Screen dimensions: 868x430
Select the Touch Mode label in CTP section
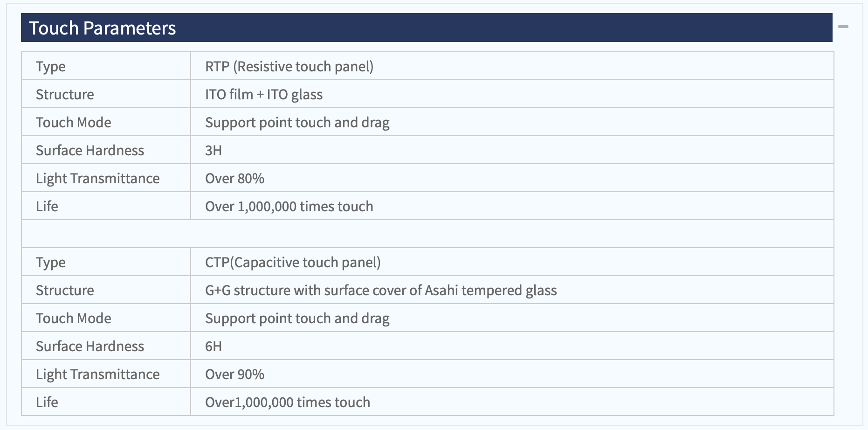click(x=74, y=318)
